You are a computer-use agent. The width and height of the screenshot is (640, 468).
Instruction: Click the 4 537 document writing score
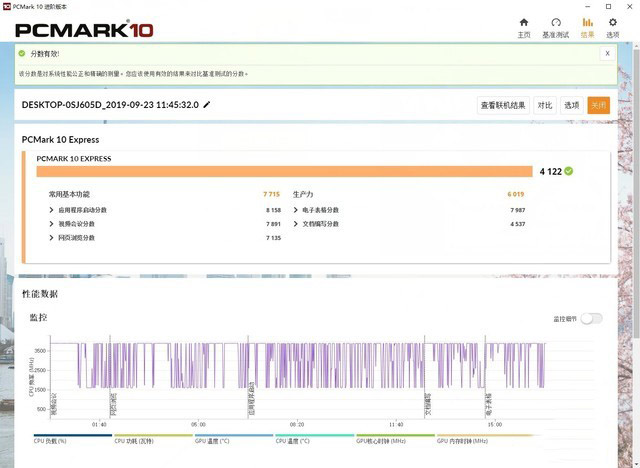click(x=518, y=224)
